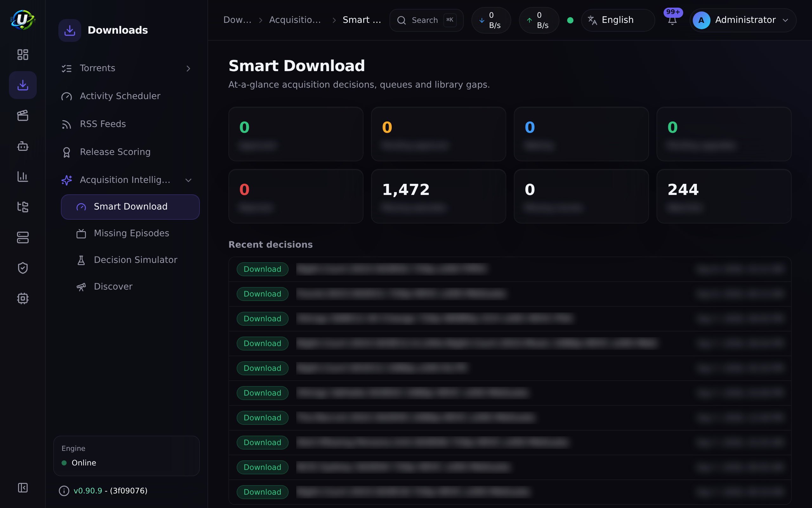Click the upload speed indicator 0 B/s
Screen dimensions: 812x508
(539, 20)
